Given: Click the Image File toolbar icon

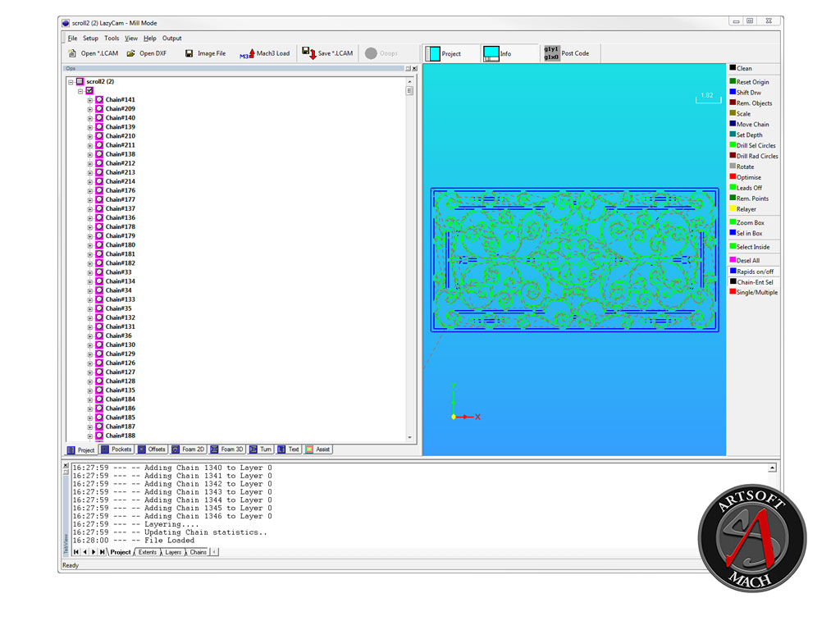Looking at the screenshot, I should [x=189, y=53].
